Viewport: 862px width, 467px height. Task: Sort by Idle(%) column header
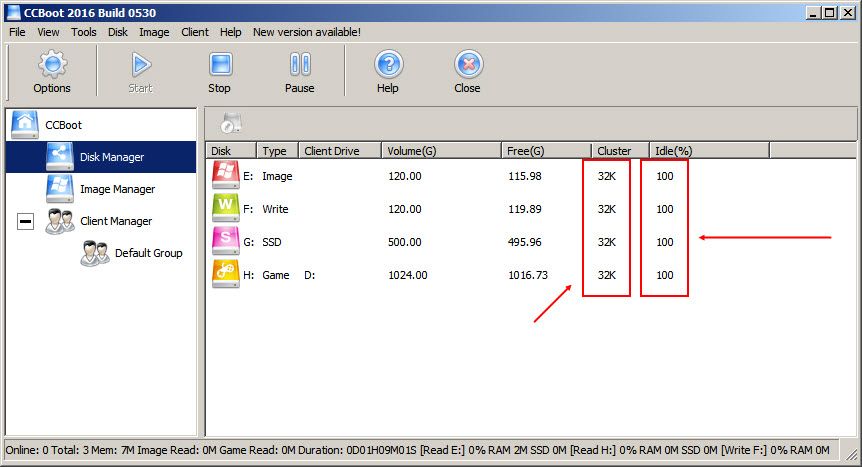tap(710, 150)
